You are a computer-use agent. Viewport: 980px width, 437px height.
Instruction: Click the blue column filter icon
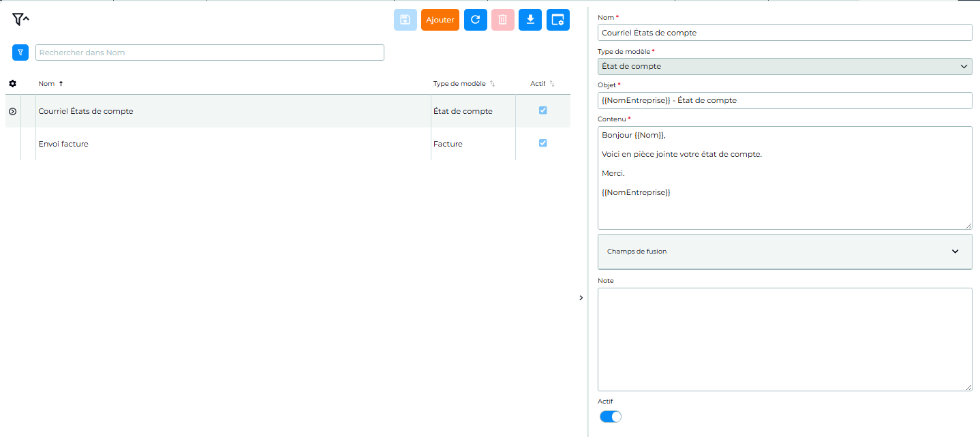(20, 52)
